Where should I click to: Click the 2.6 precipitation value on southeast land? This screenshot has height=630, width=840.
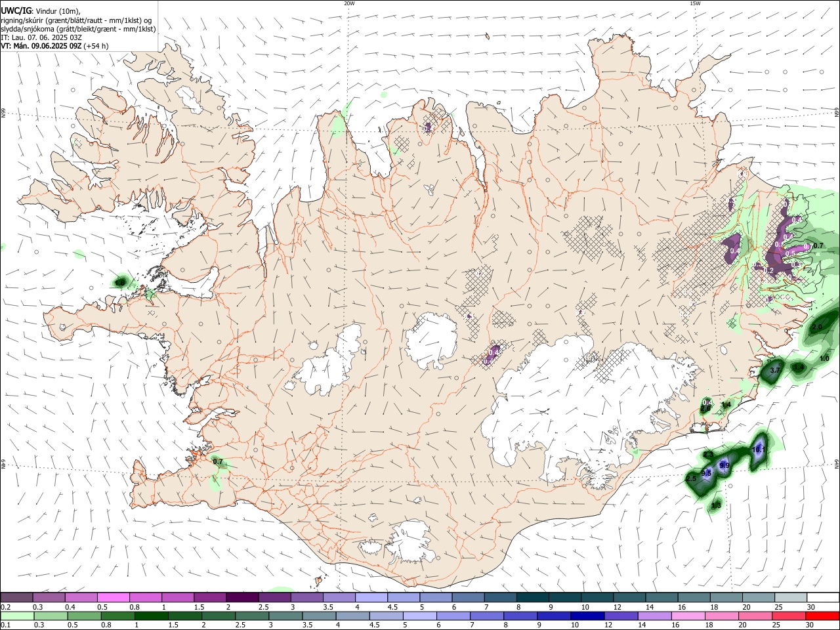pos(705,409)
